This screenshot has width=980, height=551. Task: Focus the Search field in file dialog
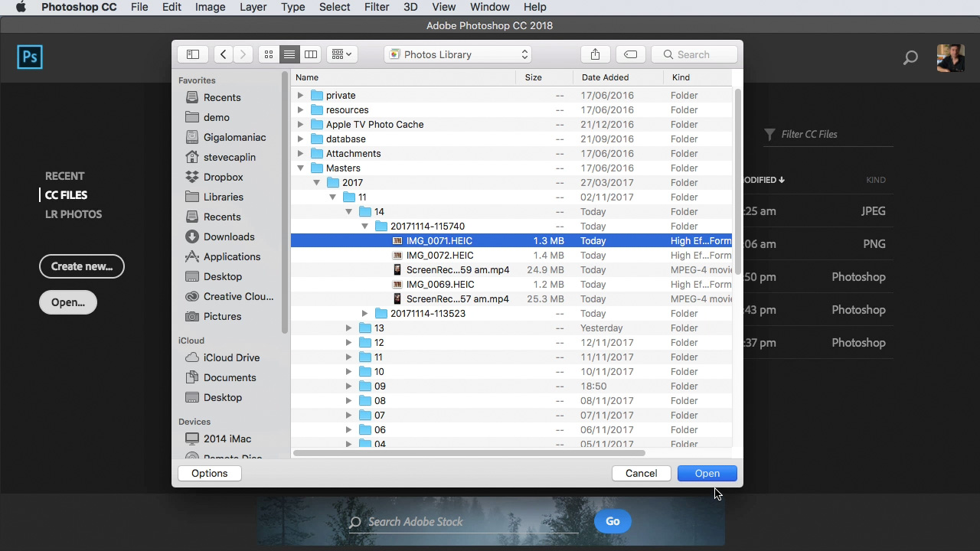click(x=694, y=54)
